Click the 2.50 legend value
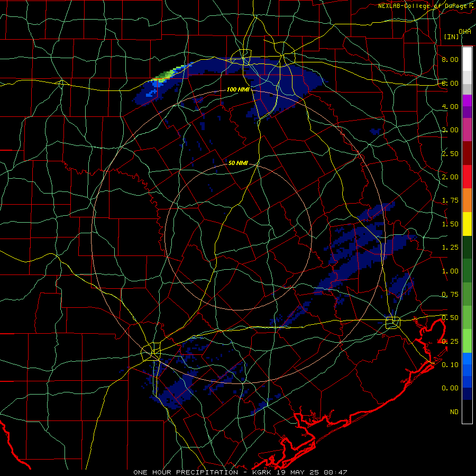Screen dimensions: 476x476 [450, 153]
